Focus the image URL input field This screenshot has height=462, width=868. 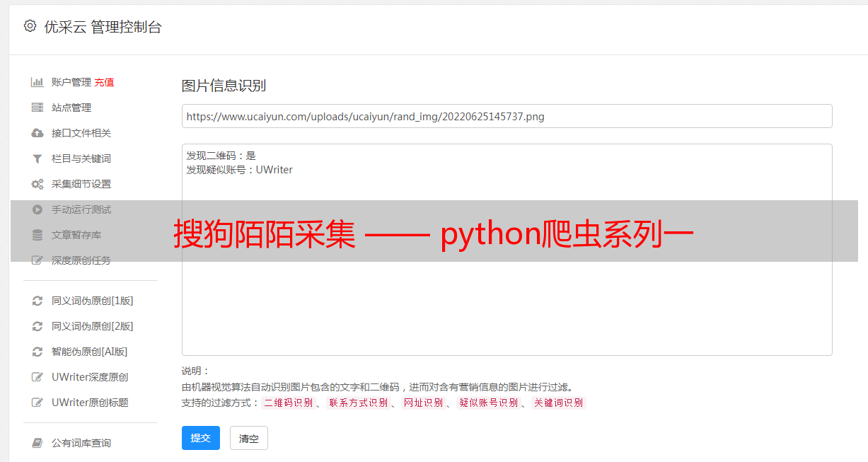point(507,116)
